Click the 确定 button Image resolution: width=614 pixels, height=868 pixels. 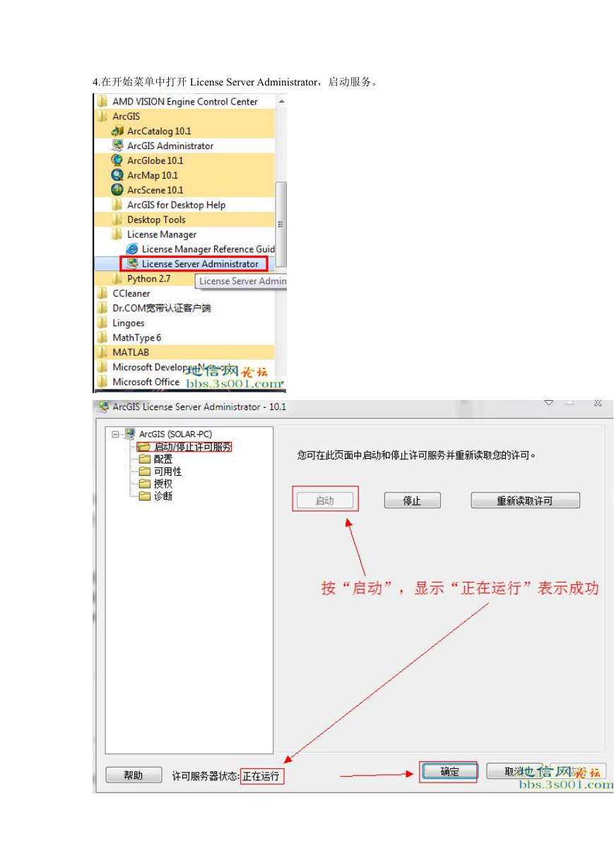[449, 772]
